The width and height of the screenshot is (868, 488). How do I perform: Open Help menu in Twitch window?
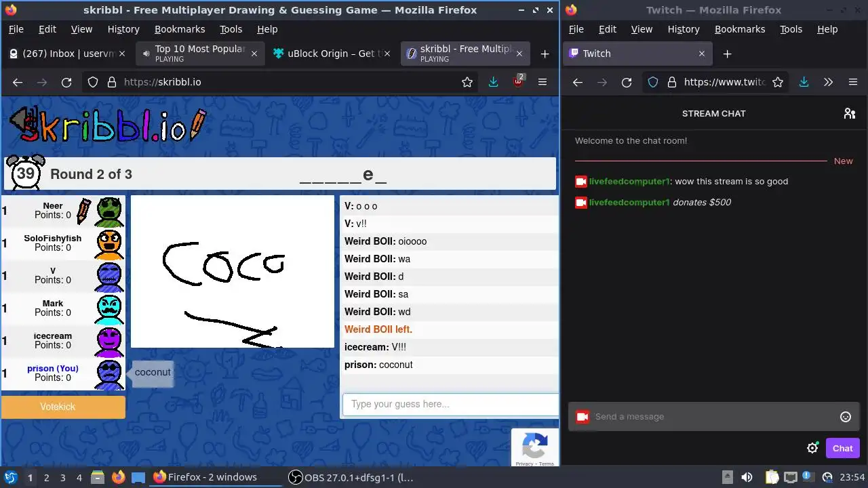pyautogui.click(x=827, y=29)
